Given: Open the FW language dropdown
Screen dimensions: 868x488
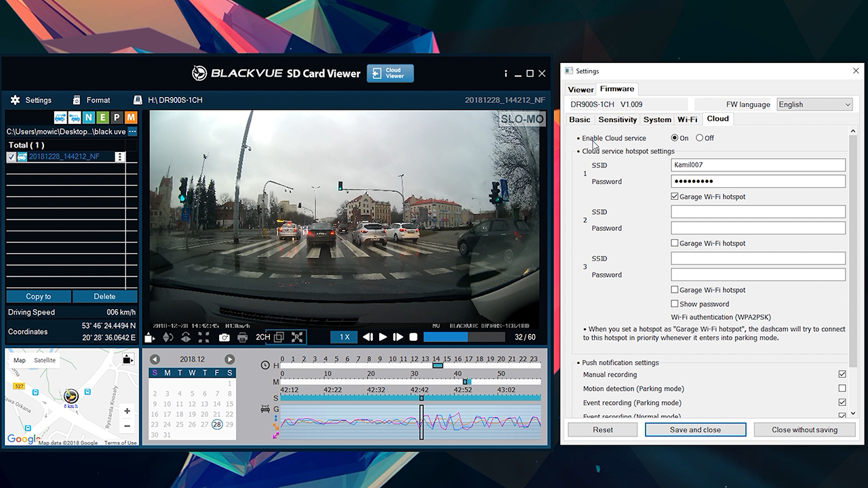Looking at the screenshot, I should tap(814, 104).
